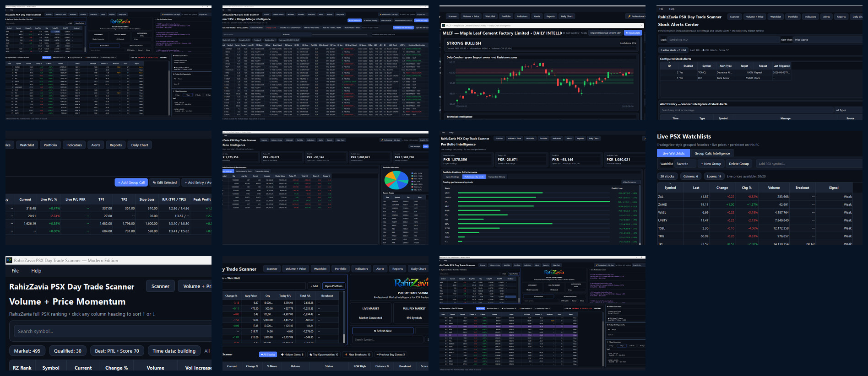Image resolution: width=868 pixels, height=376 pixels.
Task: Click the "2 active alerts • 2 total" pill
Action: tap(673, 50)
